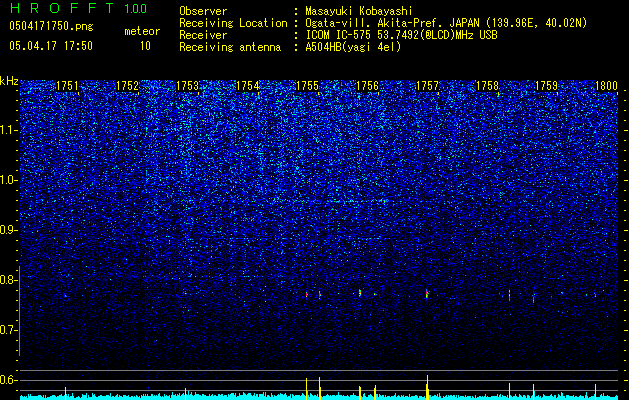Click the version number 1.0.0

pos(135,9)
